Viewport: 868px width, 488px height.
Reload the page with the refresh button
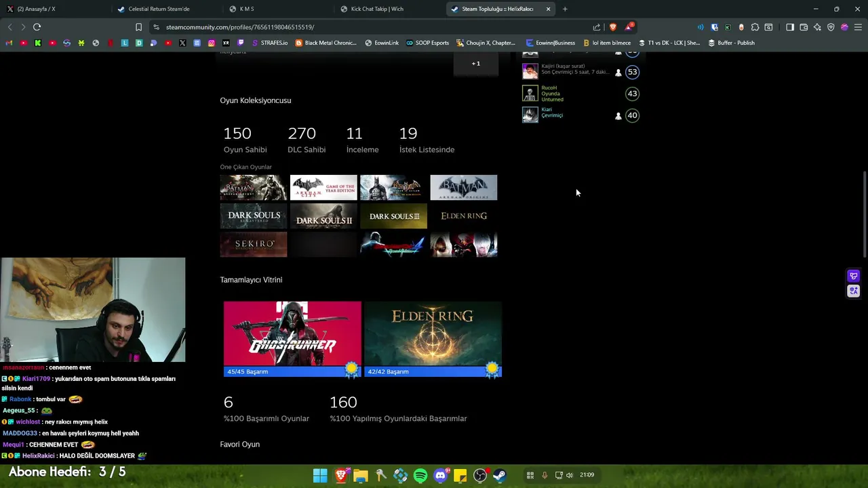tap(37, 27)
